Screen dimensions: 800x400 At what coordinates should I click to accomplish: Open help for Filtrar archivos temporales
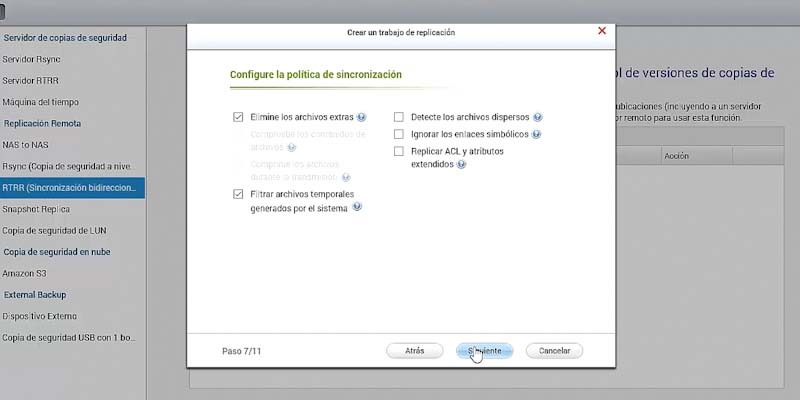click(357, 207)
